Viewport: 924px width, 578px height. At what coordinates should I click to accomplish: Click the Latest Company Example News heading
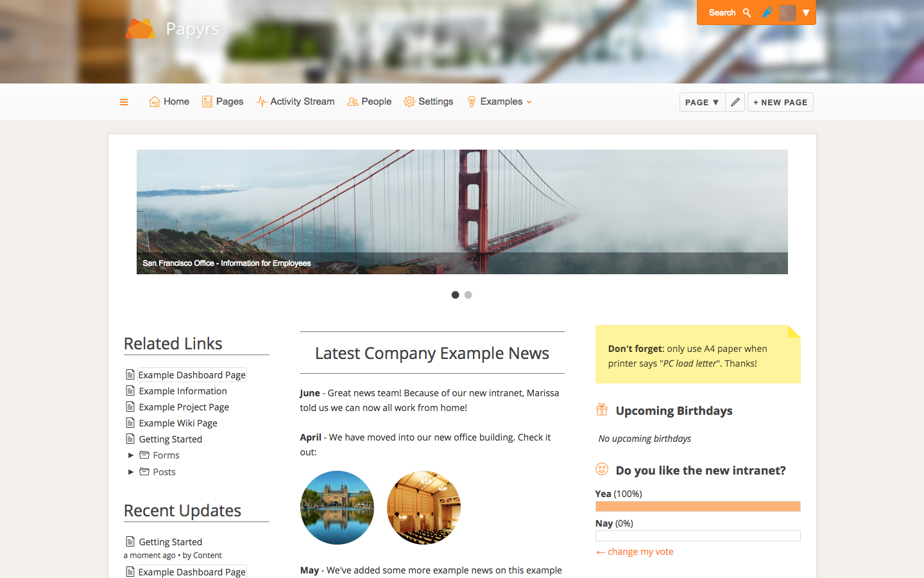tap(432, 353)
